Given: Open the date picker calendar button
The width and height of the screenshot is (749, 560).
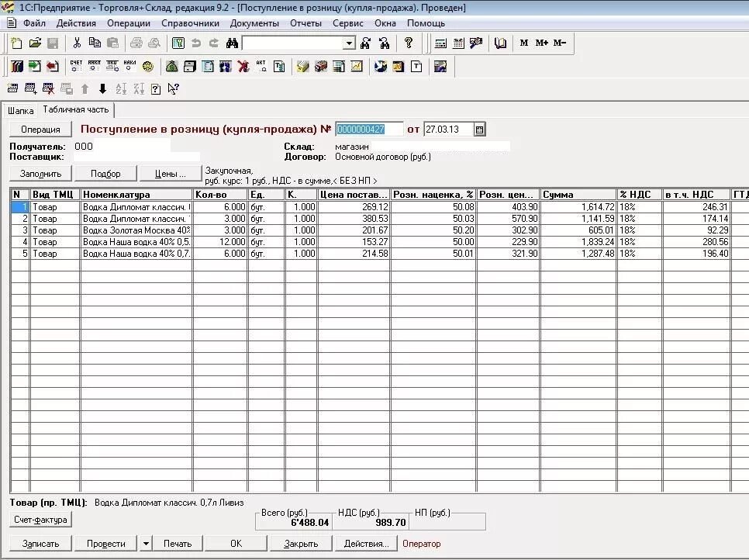Looking at the screenshot, I should point(479,130).
